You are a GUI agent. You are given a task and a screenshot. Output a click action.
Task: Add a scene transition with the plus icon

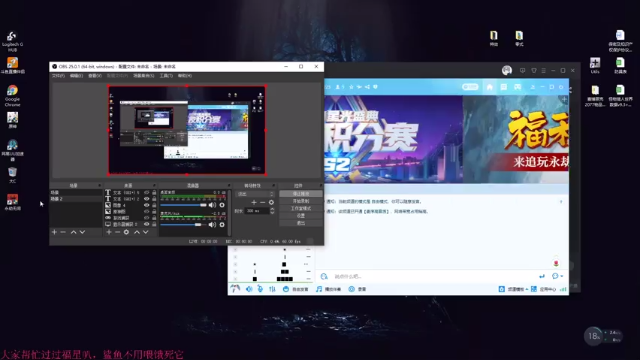[x=254, y=202]
